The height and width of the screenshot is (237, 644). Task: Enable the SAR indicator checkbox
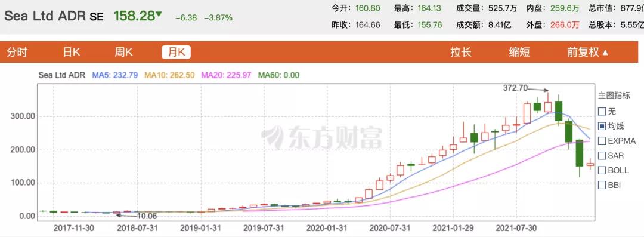602,156
